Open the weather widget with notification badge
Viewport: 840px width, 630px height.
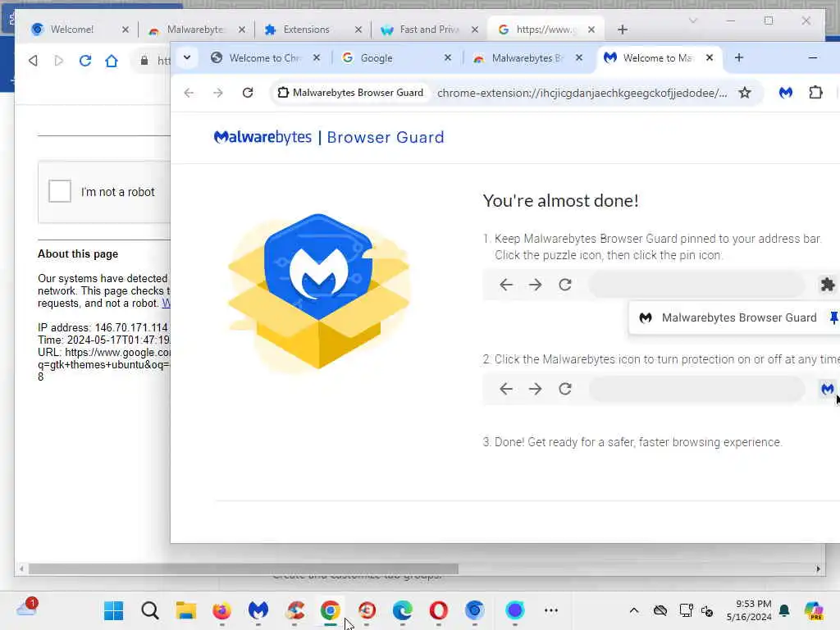click(27, 608)
